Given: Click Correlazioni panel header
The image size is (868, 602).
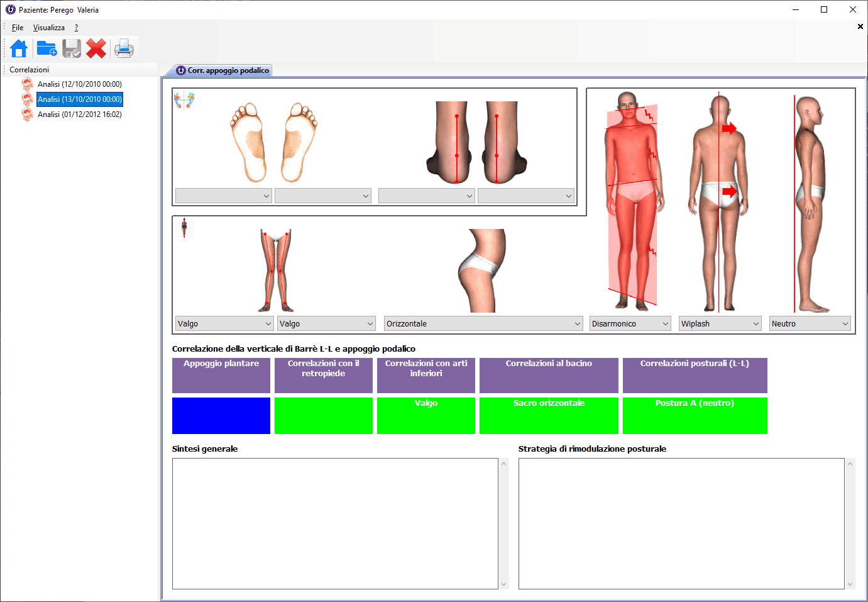Looking at the screenshot, I should (x=79, y=70).
